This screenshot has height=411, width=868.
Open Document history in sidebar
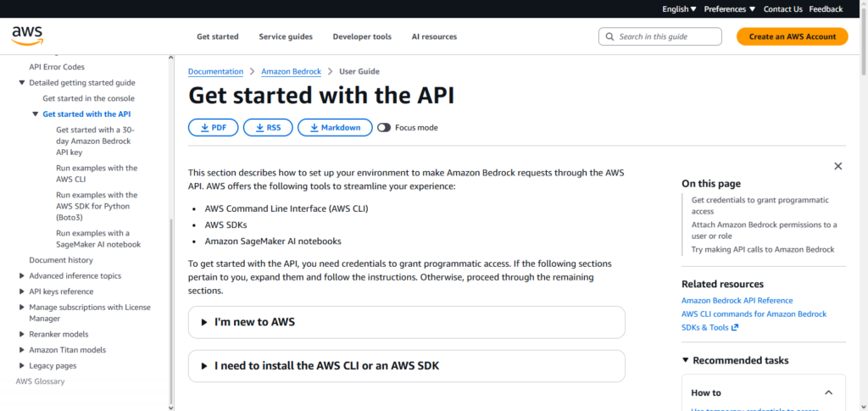click(x=61, y=260)
